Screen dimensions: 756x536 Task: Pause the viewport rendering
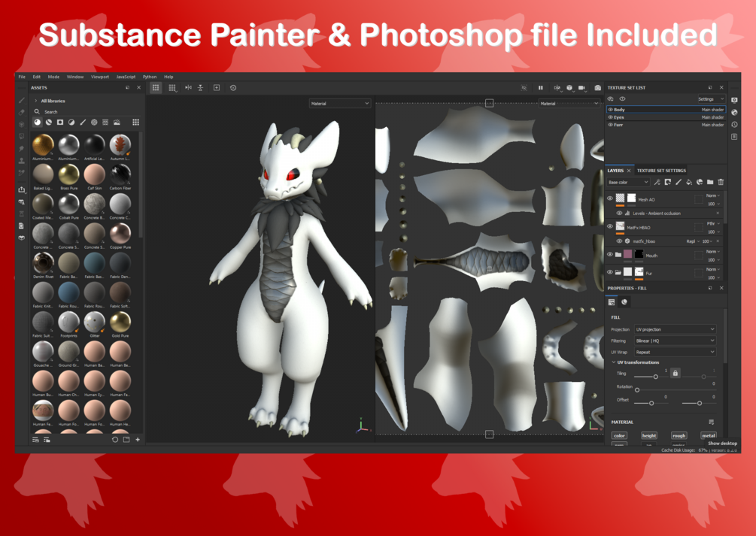click(x=540, y=88)
